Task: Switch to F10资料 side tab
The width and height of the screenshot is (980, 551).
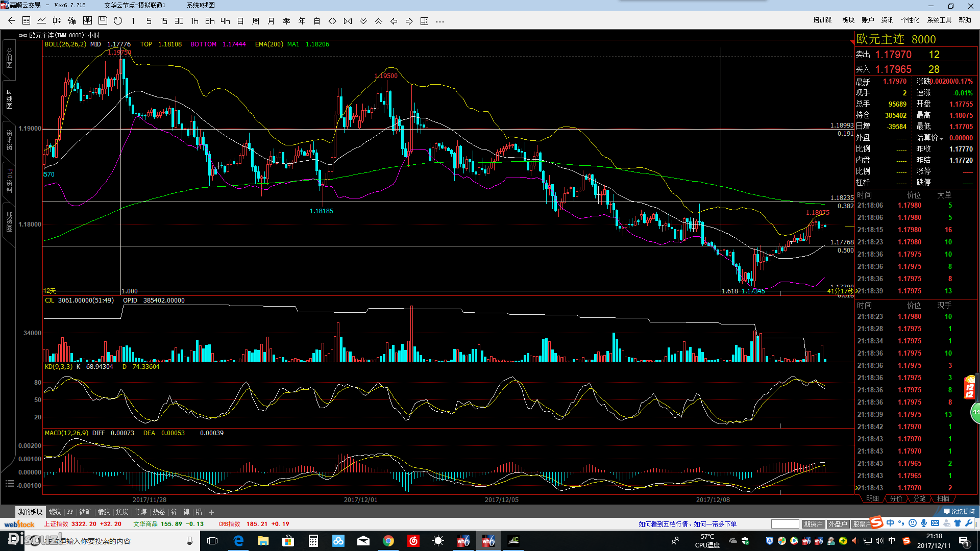Action: (9, 181)
